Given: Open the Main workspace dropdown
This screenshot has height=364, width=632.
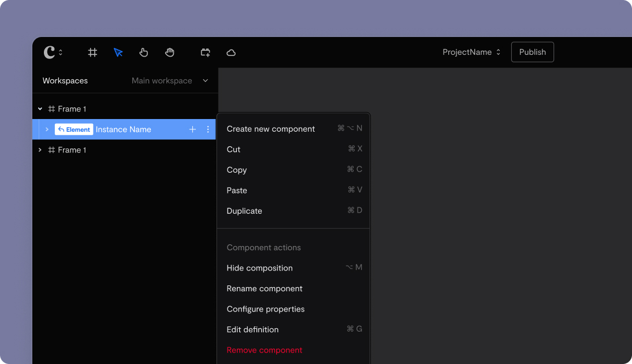Looking at the screenshot, I should 170,81.
